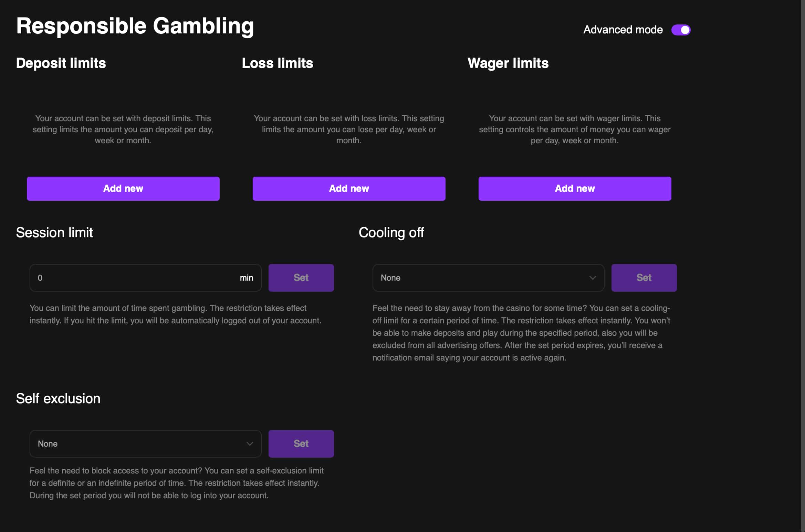Focus the Session limit minutes field

click(x=134, y=278)
